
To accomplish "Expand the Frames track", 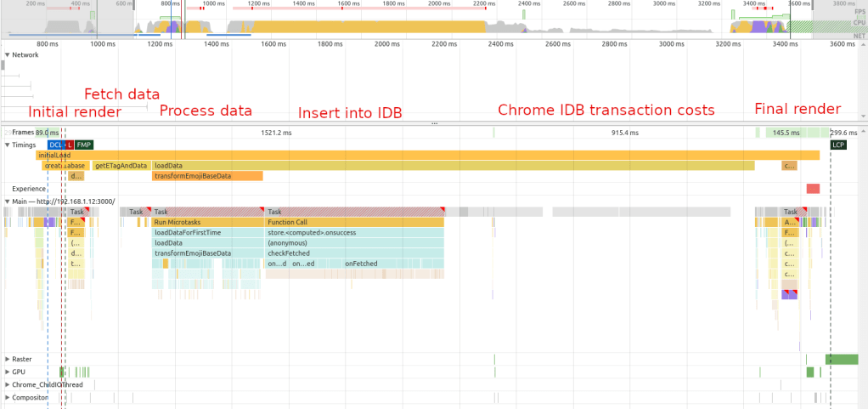I will click(8, 133).
